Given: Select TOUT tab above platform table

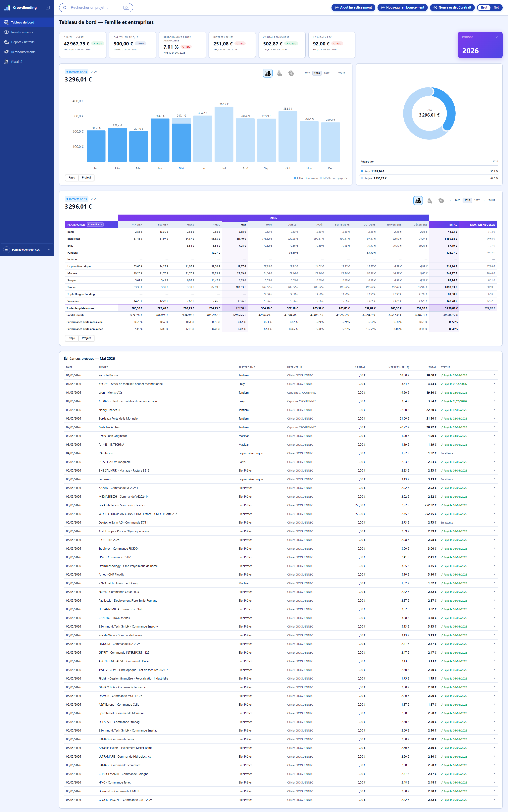Looking at the screenshot, I should 491,200.
